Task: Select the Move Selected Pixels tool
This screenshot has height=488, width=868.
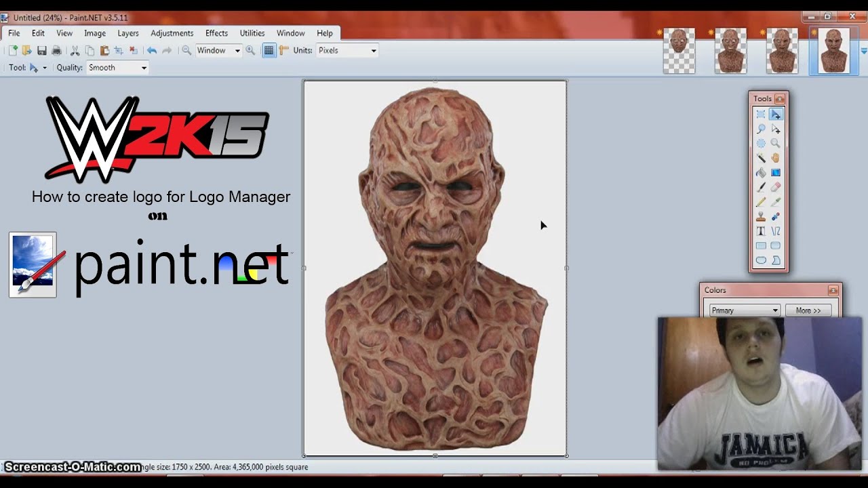Action: [x=776, y=115]
